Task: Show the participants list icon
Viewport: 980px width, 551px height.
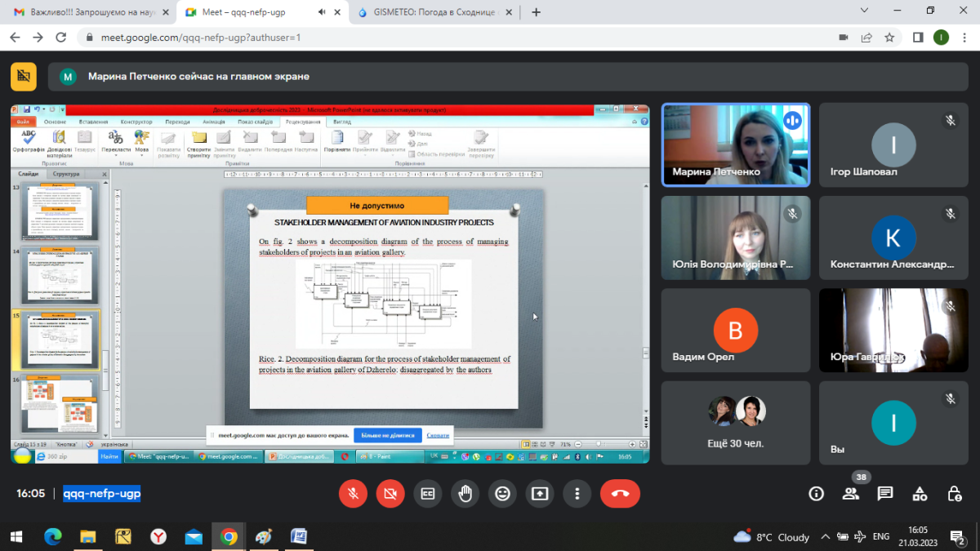Action: coord(850,493)
